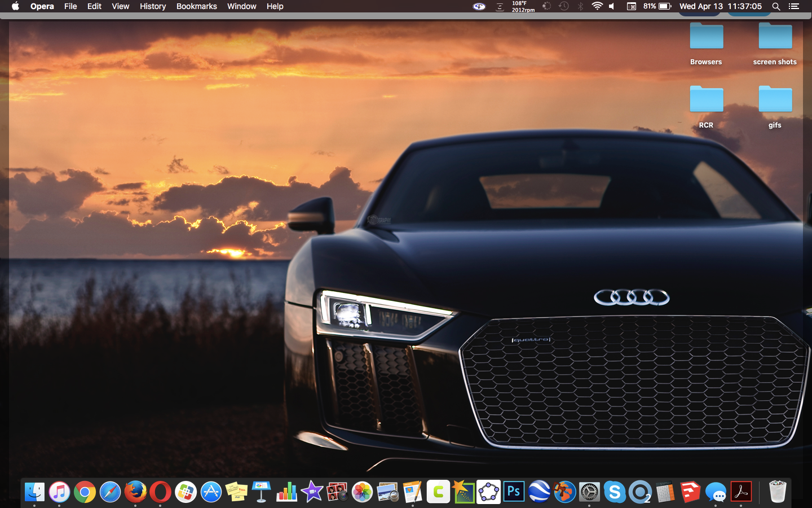Launch Adobe Acrobat in the dock
The width and height of the screenshot is (812, 508).
(741, 492)
